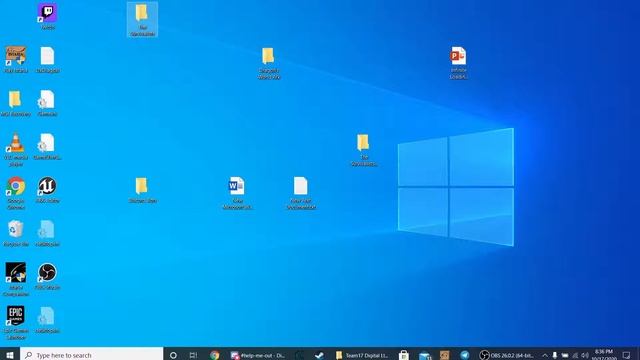Open the Action Center notifications

627,355
